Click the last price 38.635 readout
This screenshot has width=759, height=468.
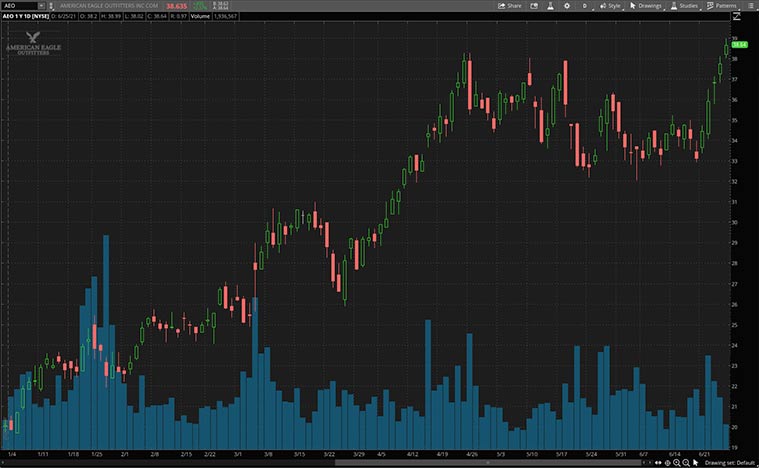click(176, 6)
